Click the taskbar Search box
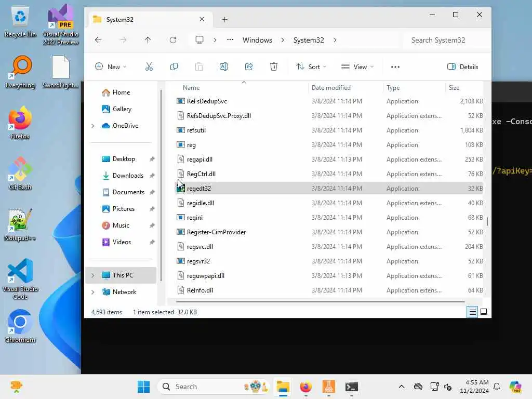 tap(214, 387)
